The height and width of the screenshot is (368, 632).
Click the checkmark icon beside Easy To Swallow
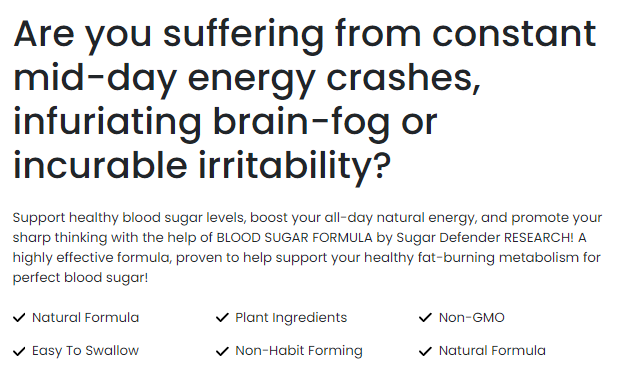19,351
